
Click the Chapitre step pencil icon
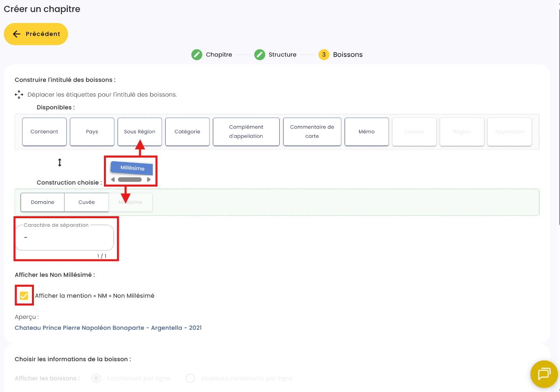[197, 55]
